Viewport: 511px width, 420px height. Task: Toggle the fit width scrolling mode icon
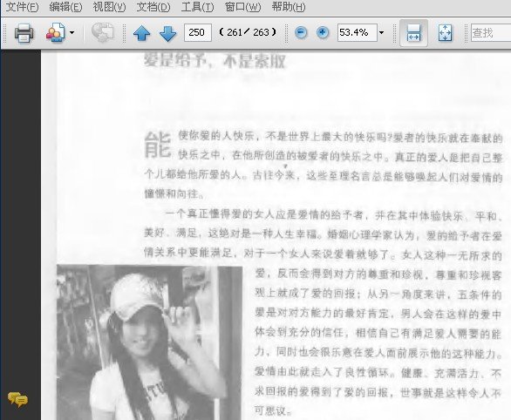413,33
